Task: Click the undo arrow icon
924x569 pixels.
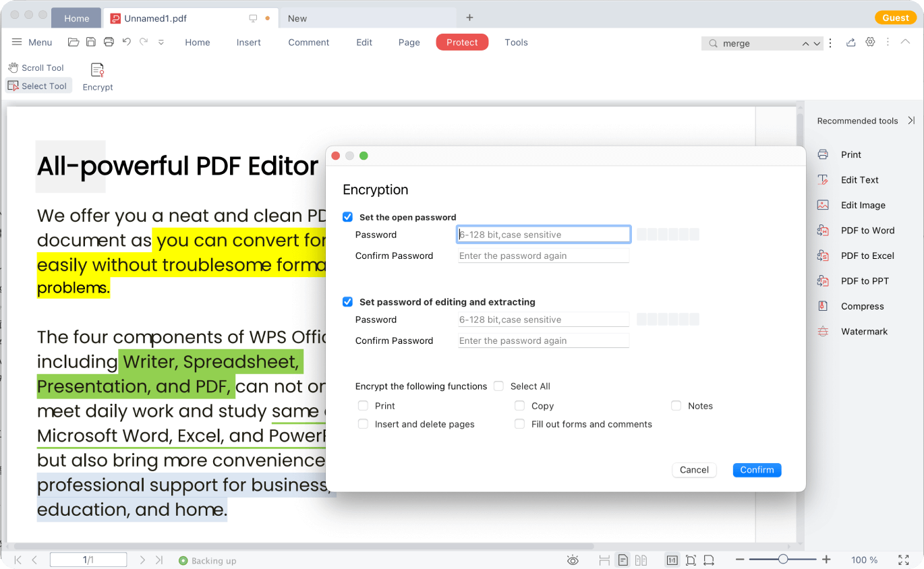Action: click(126, 42)
